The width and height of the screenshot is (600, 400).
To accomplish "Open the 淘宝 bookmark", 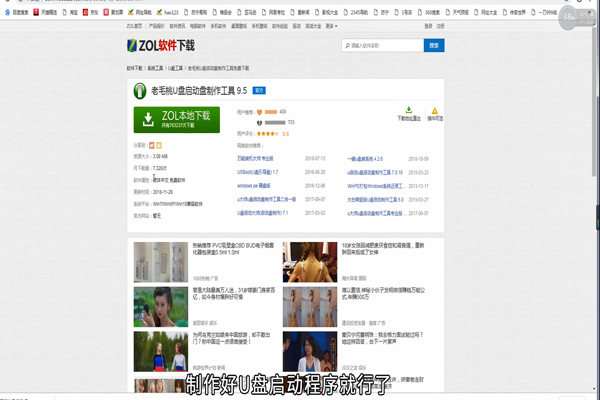I will pyautogui.click(x=70, y=12).
